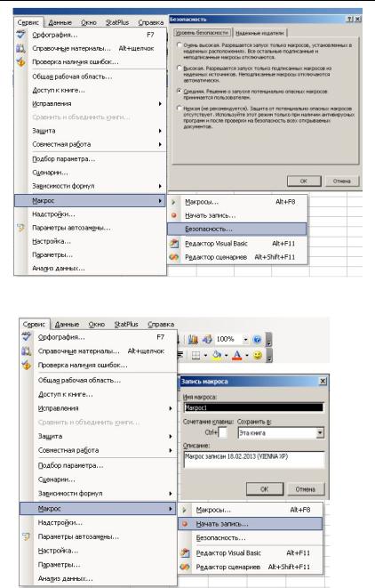Apply the red font color A button
This screenshot has height=588, width=375.
pyautogui.click(x=237, y=355)
